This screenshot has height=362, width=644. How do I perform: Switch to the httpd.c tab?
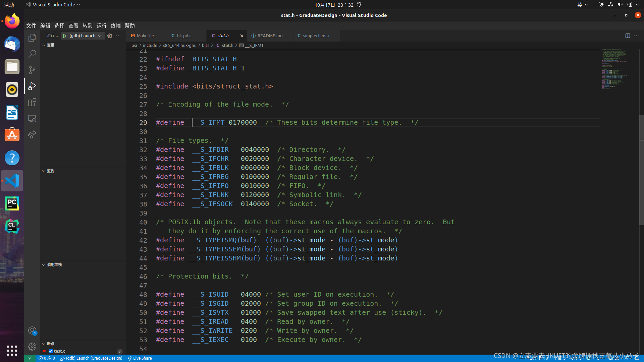click(x=186, y=36)
